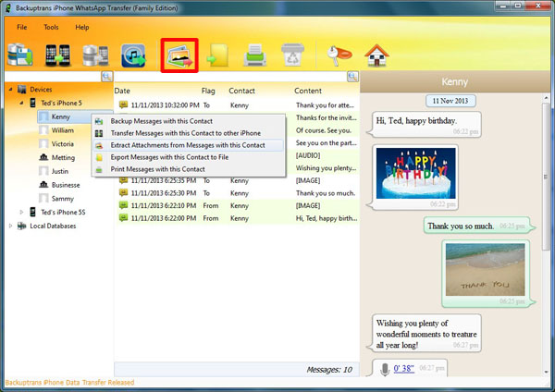Select contact Justin in the tree
The height and width of the screenshot is (392, 555).
click(60, 171)
